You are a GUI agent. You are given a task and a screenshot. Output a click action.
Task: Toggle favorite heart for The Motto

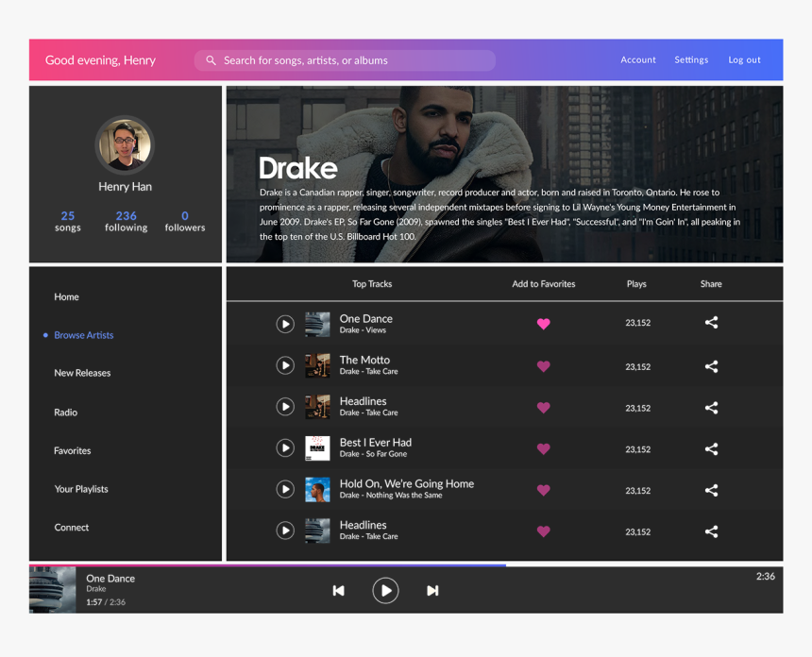[x=543, y=366]
